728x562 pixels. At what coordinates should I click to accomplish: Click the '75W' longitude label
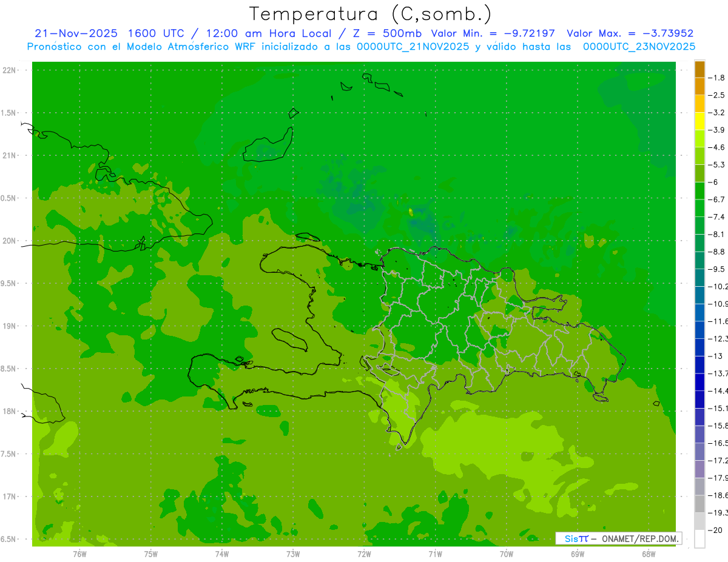pyautogui.click(x=150, y=554)
